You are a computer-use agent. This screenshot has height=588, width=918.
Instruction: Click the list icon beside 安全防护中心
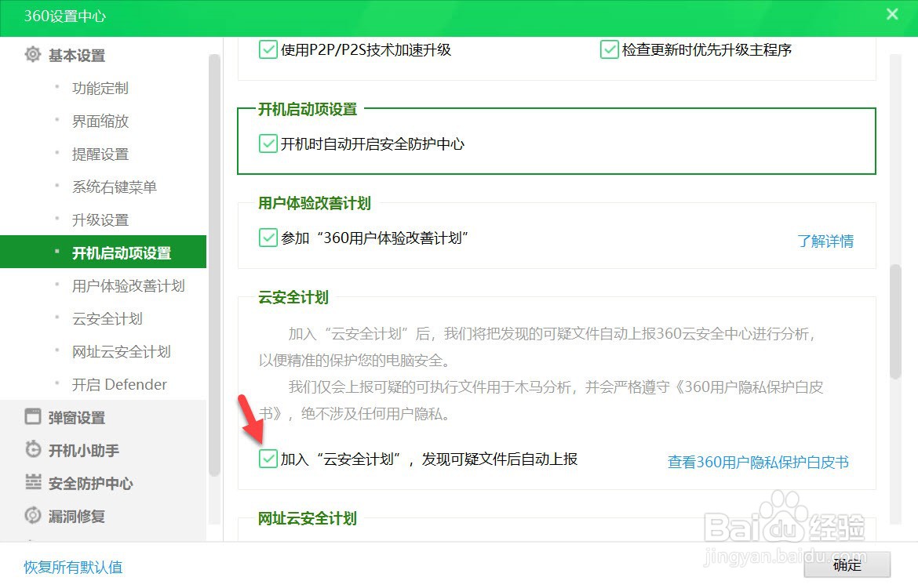(33, 482)
